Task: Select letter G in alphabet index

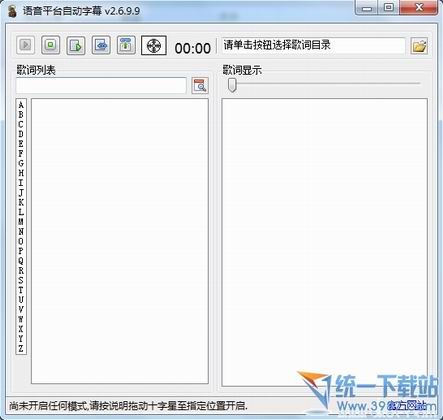Action: [21, 163]
